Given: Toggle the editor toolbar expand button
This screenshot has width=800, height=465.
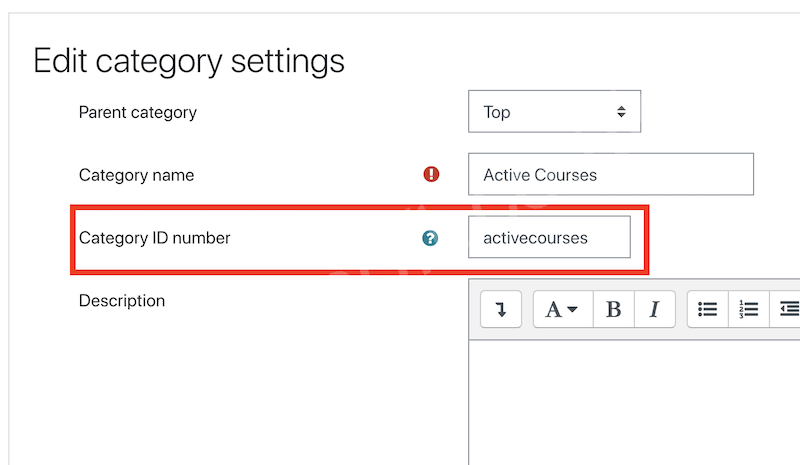Looking at the screenshot, I should pyautogui.click(x=501, y=309).
